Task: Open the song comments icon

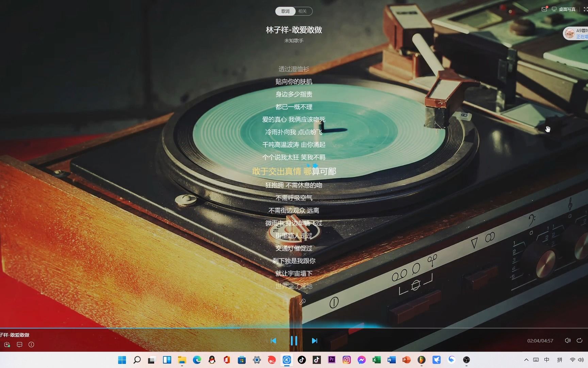Action: point(19,344)
